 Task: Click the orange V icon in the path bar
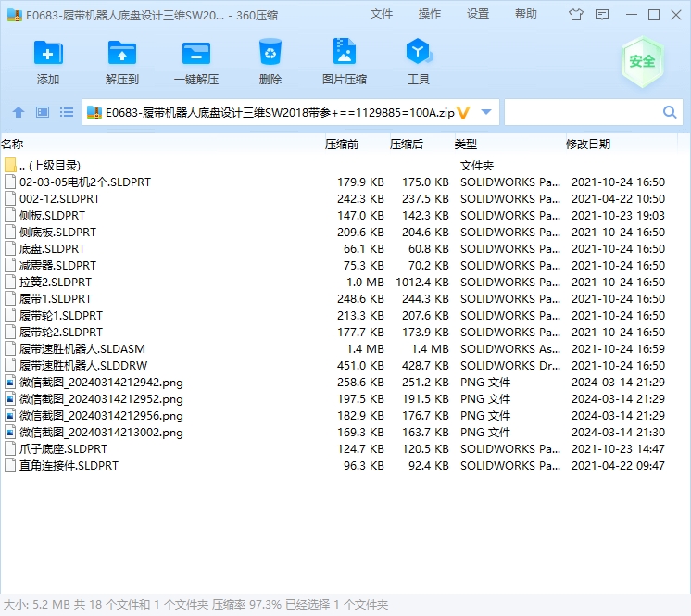(x=463, y=113)
